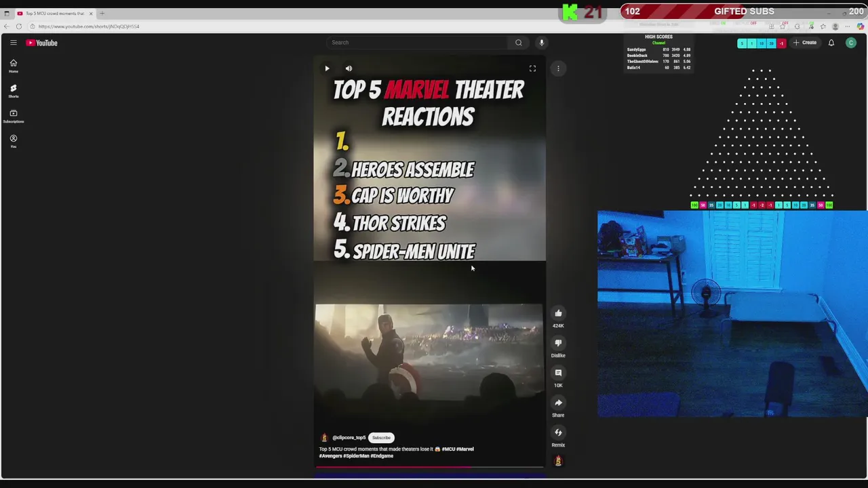Subscribe to @clipcore_top5
Viewport: 868px width, 488px height.
click(x=381, y=438)
